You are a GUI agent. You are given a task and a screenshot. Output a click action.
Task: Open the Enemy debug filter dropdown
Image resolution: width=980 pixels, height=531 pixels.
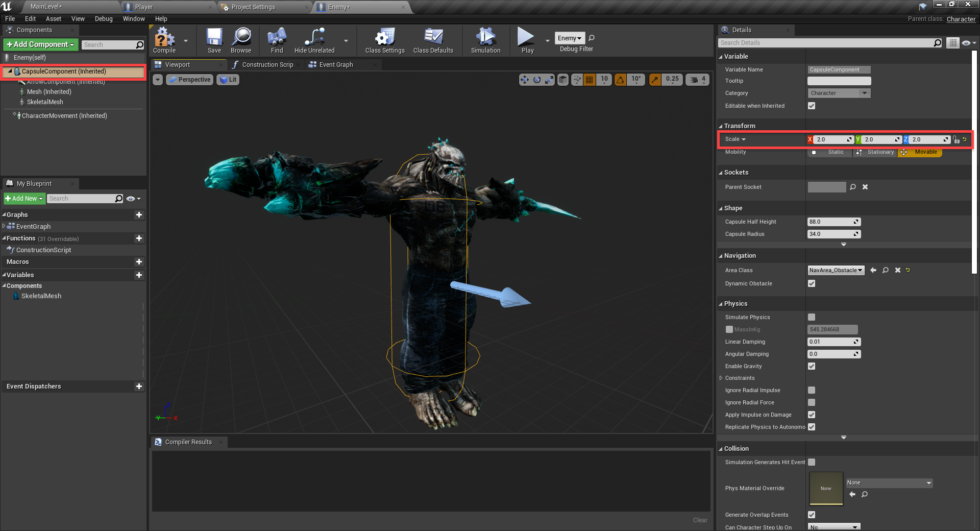coord(570,38)
